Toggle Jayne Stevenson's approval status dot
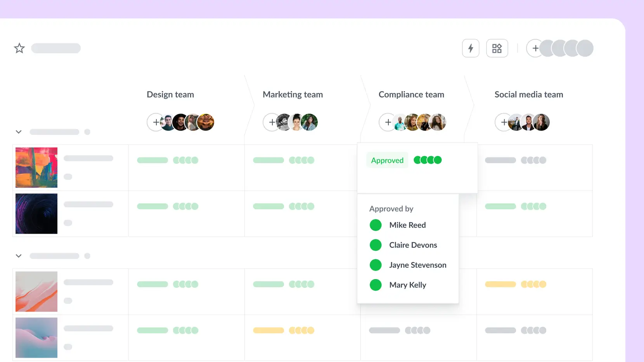644x362 pixels. tap(376, 265)
